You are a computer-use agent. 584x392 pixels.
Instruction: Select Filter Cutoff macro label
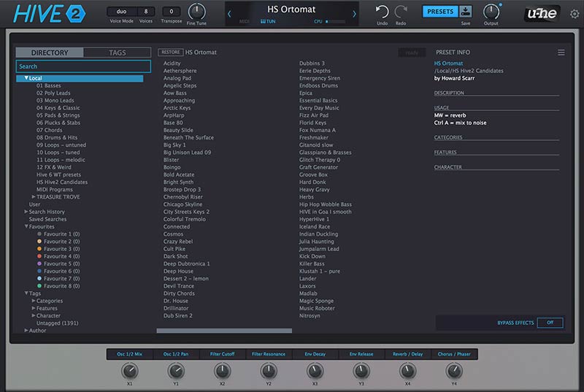[x=223, y=354]
